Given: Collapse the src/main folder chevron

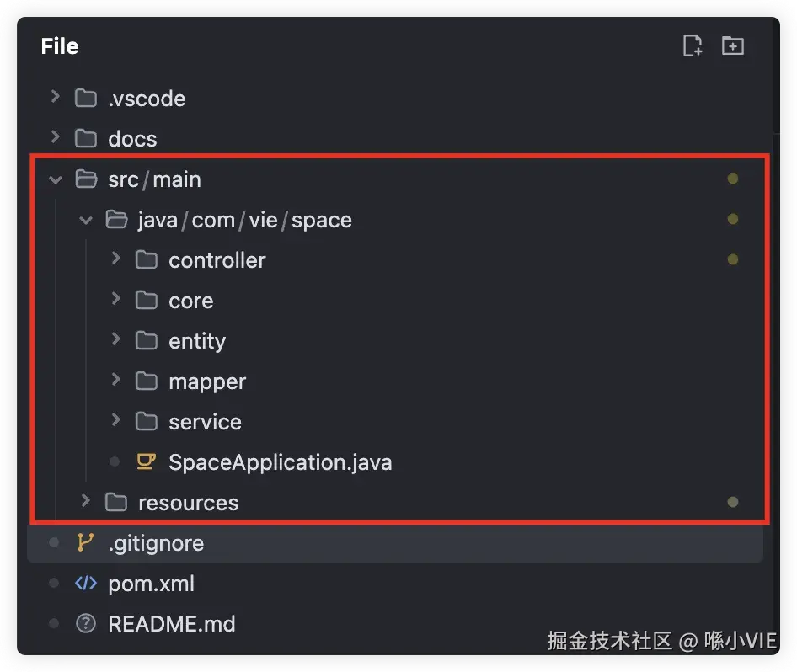Looking at the screenshot, I should (56, 179).
